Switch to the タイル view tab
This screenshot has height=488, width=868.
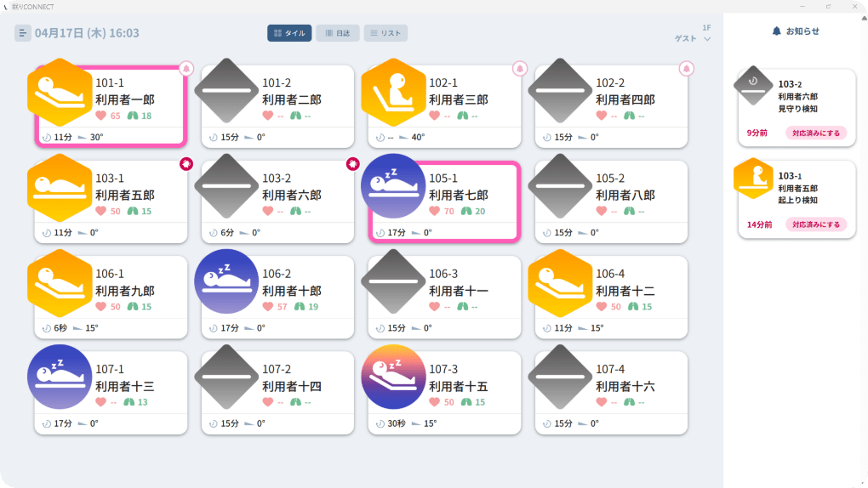[289, 33]
